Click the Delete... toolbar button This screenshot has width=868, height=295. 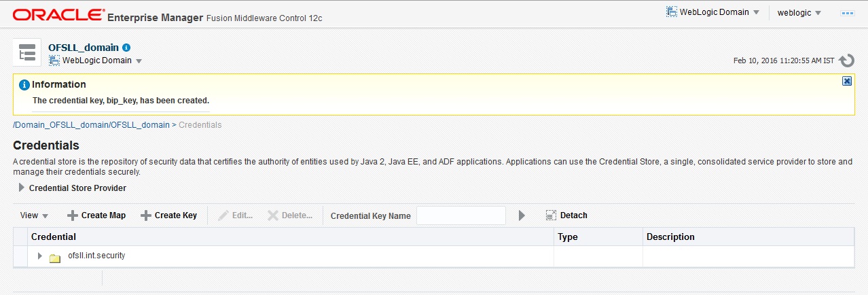click(289, 215)
